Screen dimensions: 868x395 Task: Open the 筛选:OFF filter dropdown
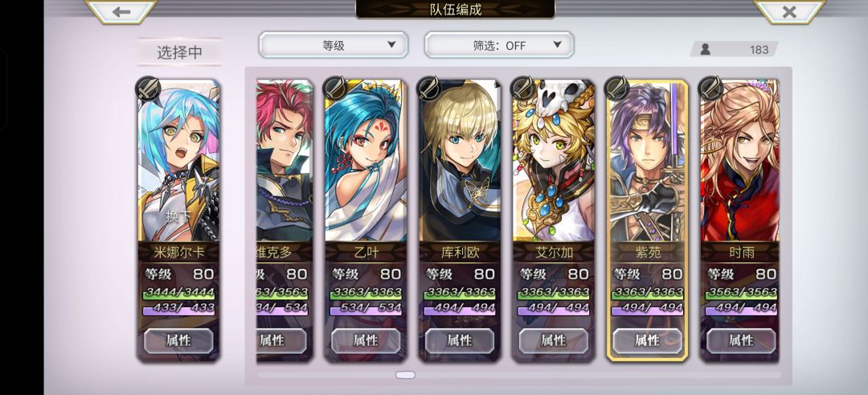pyautogui.click(x=499, y=45)
